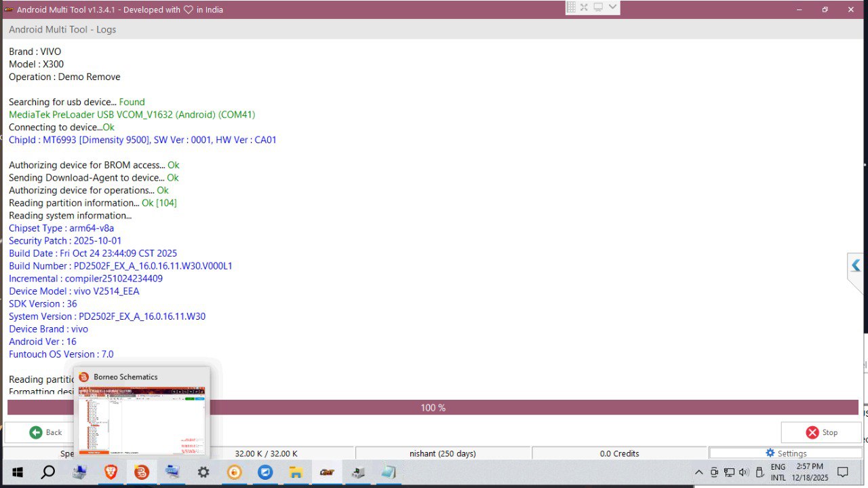Click the Back button
This screenshot has width=868, height=488.
45,432
